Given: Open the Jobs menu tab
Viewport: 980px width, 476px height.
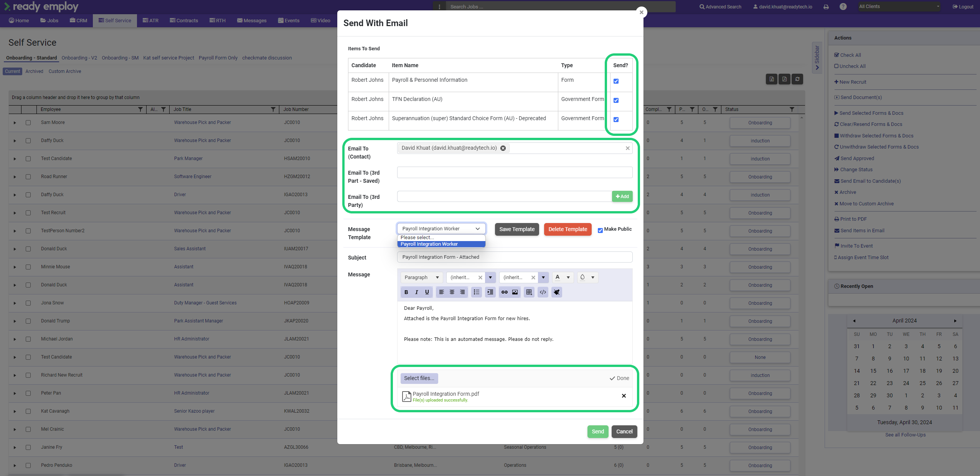Looking at the screenshot, I should pos(49,21).
